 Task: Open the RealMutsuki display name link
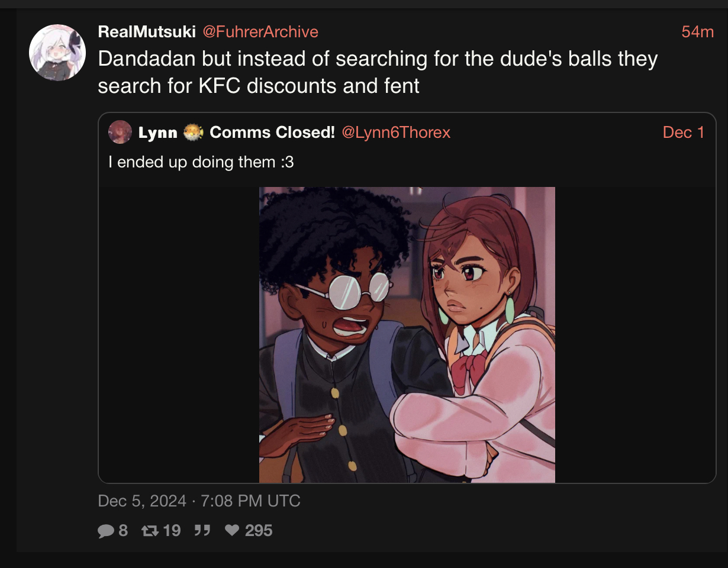pyautogui.click(x=147, y=31)
